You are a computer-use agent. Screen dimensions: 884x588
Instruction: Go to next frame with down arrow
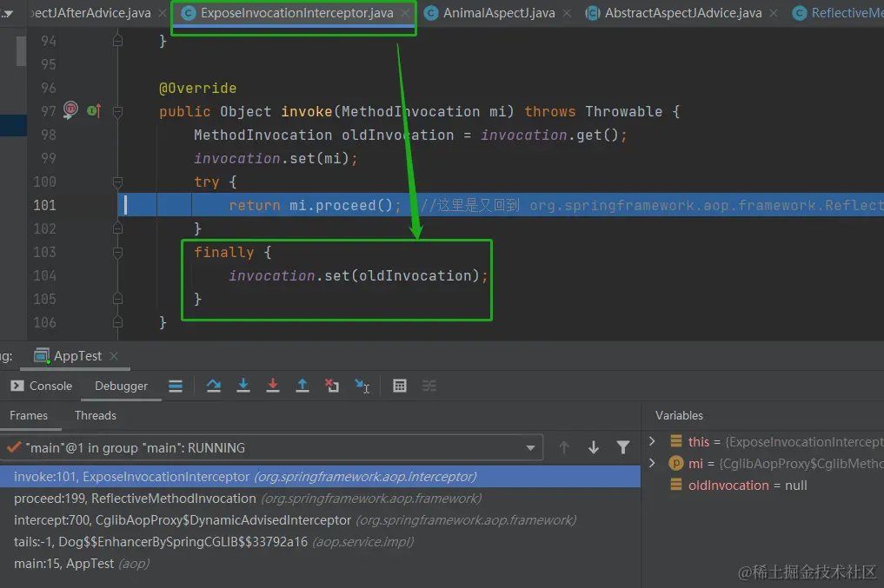[594, 448]
